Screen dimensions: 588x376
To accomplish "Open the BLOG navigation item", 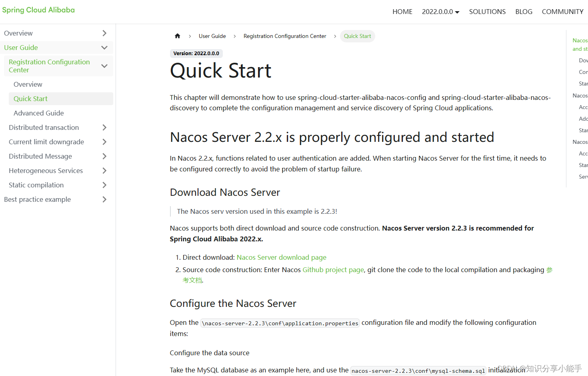I will tap(524, 12).
